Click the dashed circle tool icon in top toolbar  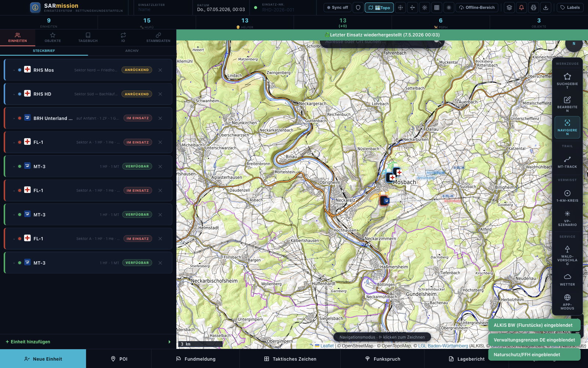click(401, 7)
